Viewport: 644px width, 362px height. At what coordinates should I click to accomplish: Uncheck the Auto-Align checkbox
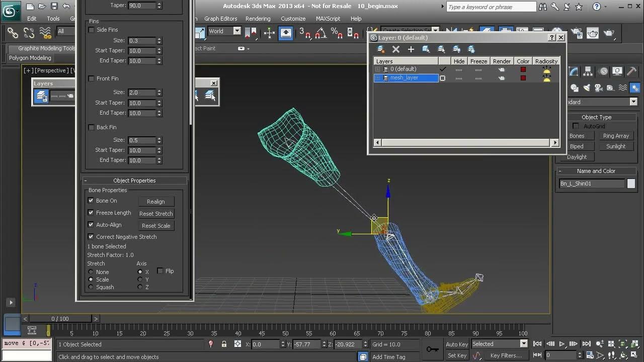[91, 225]
